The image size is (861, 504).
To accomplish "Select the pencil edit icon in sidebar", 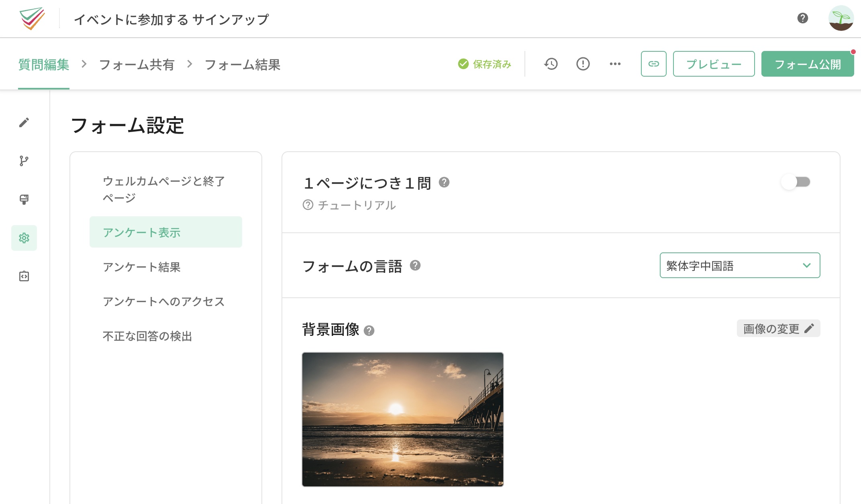I will point(24,122).
